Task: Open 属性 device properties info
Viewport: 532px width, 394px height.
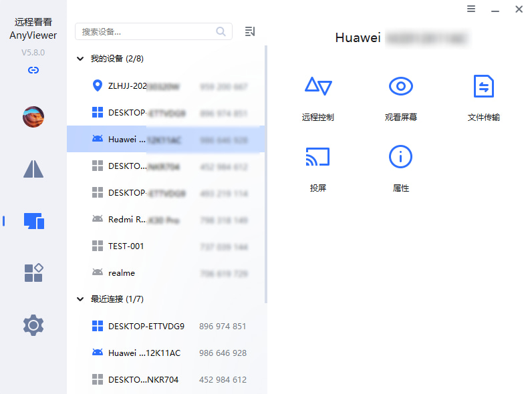Action: (x=401, y=169)
